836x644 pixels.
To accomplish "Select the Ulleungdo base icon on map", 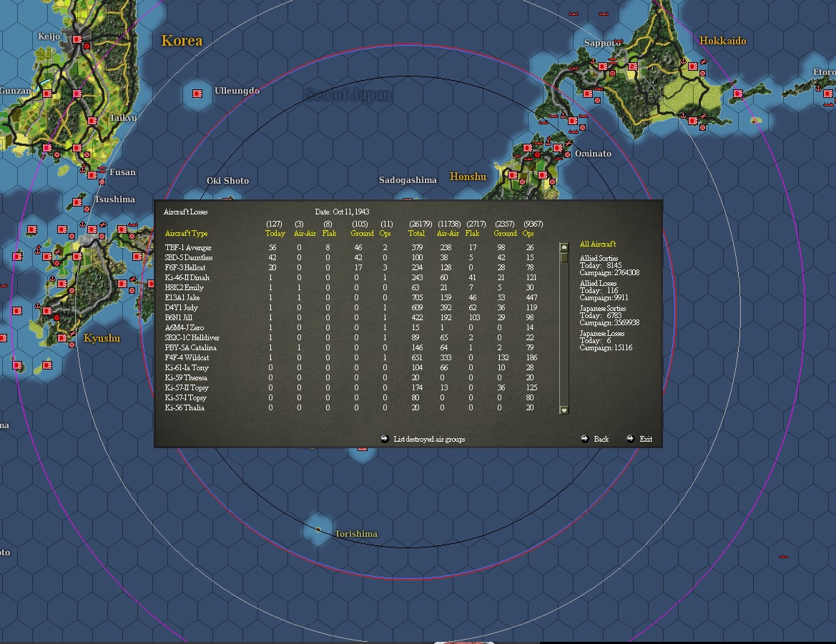I will tap(197, 93).
